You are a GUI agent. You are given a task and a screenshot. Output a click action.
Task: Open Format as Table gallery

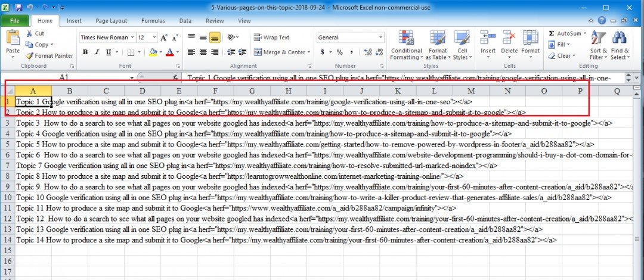click(x=438, y=45)
